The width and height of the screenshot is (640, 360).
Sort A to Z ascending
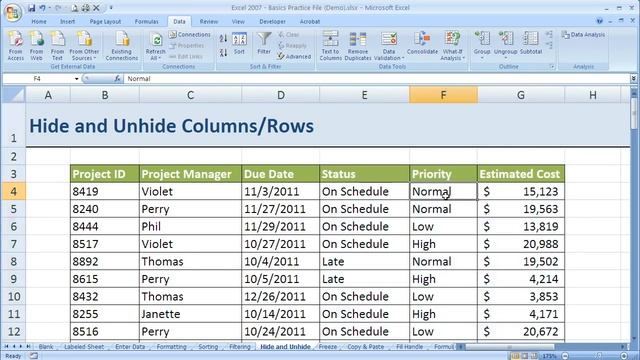(x=223, y=38)
